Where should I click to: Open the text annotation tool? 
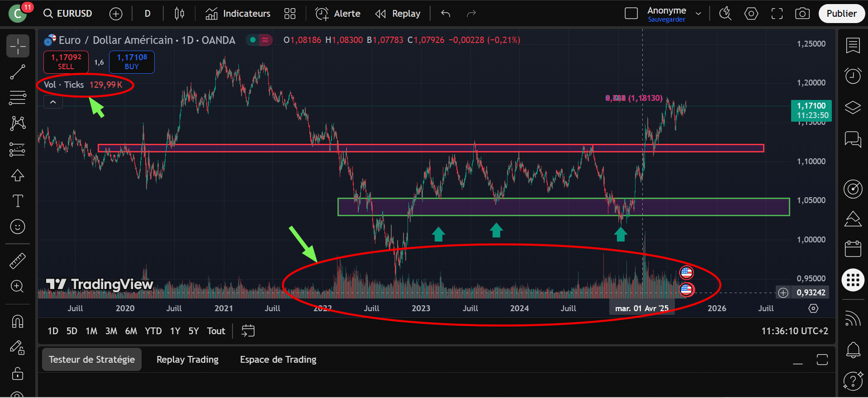18,201
